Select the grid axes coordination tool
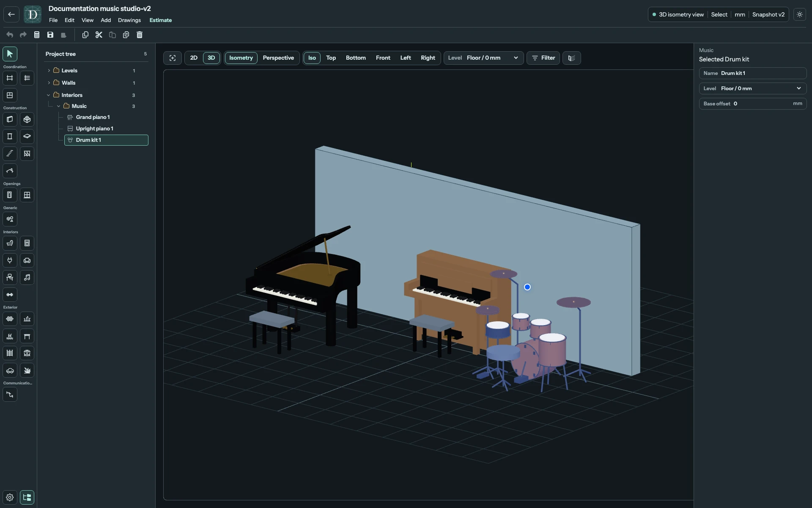Viewport: 812px width, 508px height. tap(10, 78)
